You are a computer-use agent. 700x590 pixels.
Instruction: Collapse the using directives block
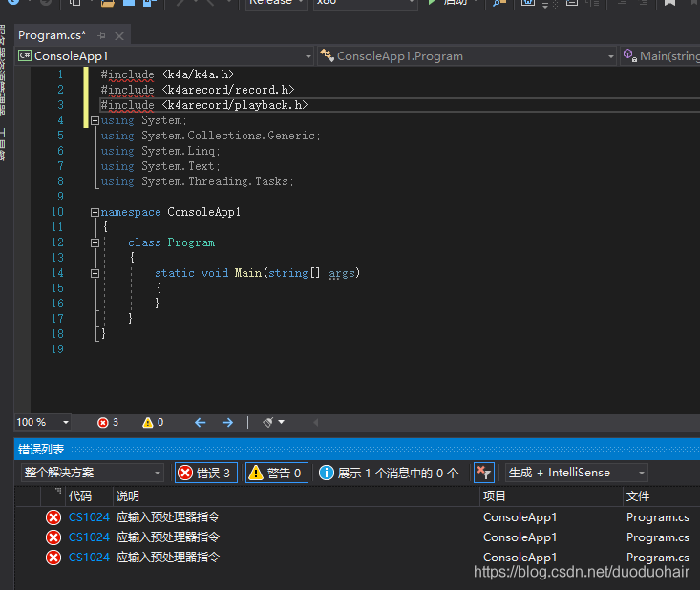click(95, 120)
